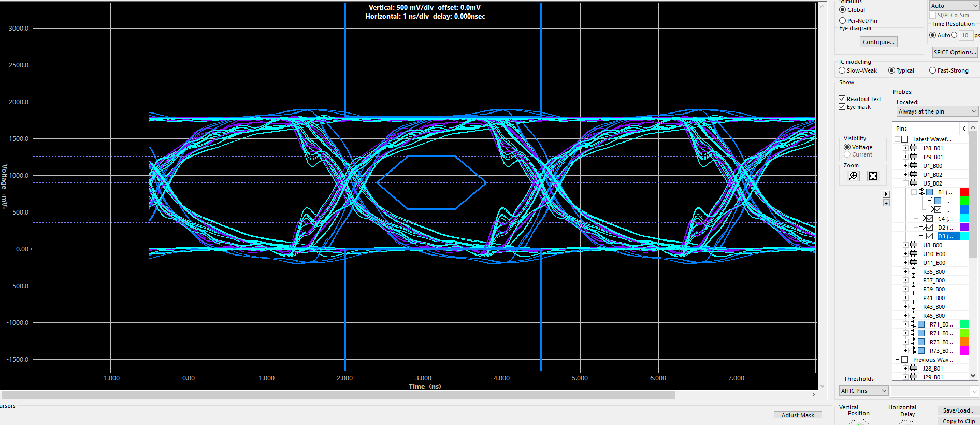Click the fit-to-window zoom icon
This screenshot has height=425, width=980.
(x=873, y=176)
